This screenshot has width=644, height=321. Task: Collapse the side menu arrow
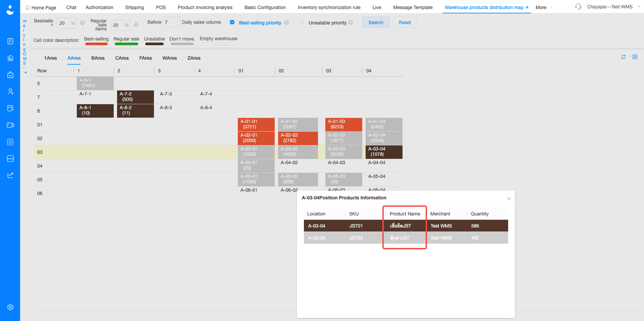[x=25, y=72]
